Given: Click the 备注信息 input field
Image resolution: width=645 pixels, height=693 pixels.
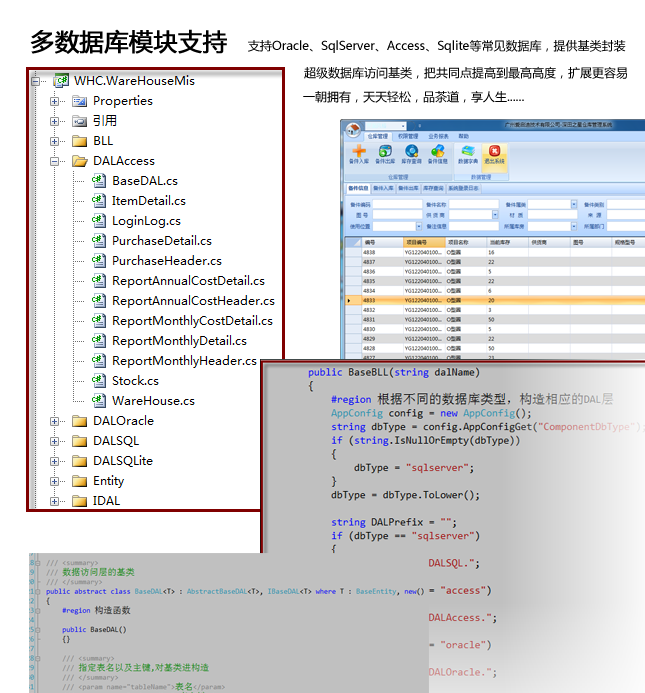Looking at the screenshot, I should 474,226.
